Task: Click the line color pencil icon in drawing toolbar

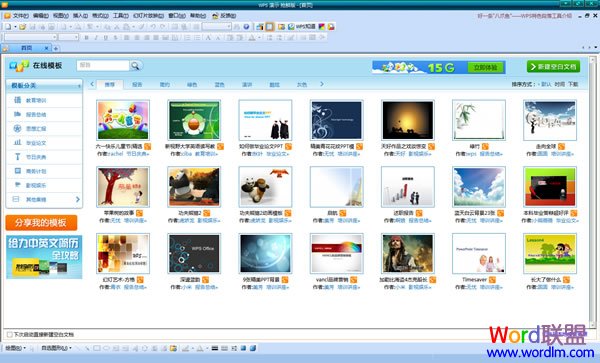Action: click(x=185, y=348)
